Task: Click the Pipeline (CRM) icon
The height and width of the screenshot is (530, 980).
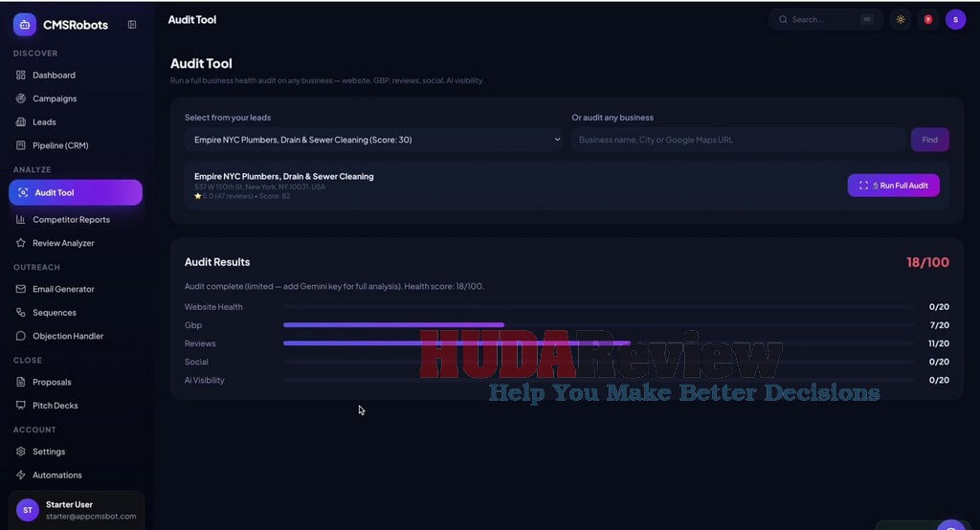Action: (x=21, y=145)
